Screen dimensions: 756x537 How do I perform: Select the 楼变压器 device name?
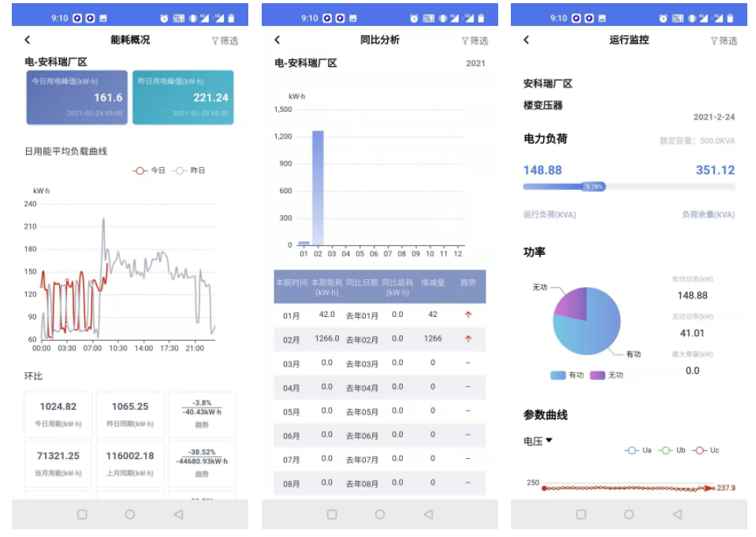tap(543, 106)
